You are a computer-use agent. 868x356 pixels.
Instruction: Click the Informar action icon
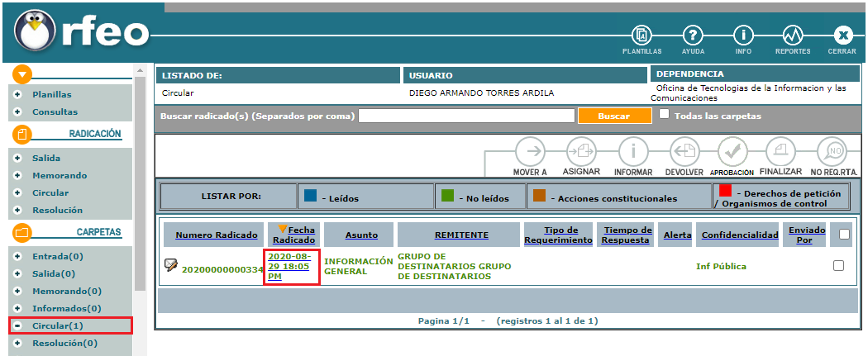click(633, 153)
